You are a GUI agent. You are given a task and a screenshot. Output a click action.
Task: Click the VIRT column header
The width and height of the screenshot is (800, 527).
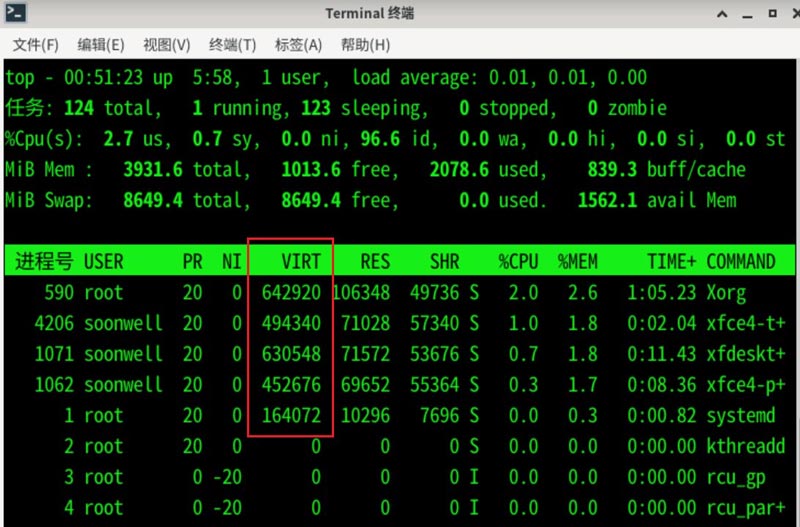click(301, 262)
